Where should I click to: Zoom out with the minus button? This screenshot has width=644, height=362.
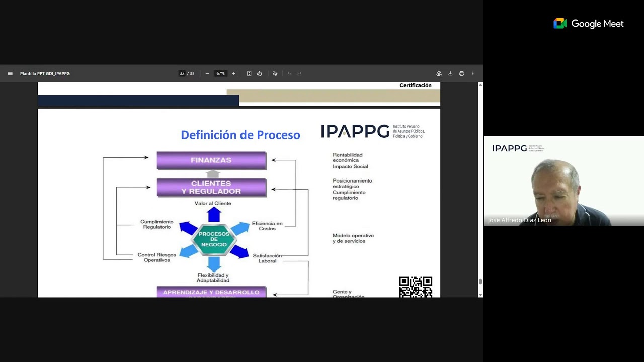pyautogui.click(x=207, y=74)
